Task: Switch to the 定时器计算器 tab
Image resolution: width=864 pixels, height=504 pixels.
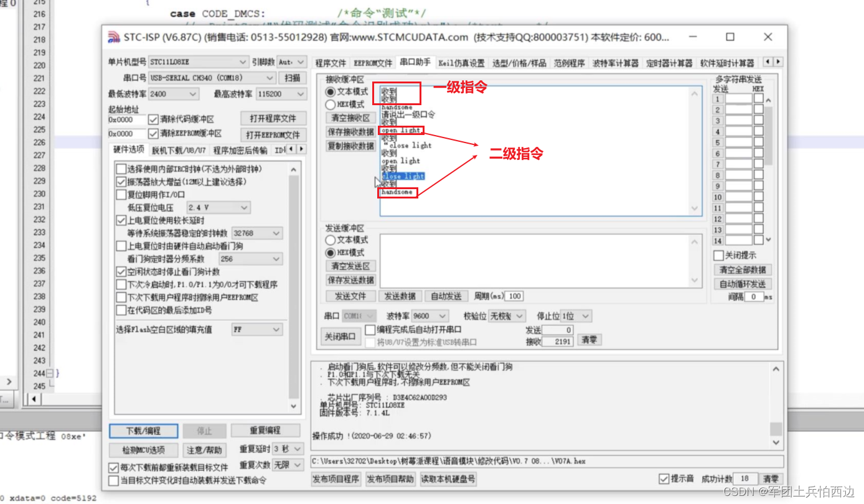Action: [x=669, y=63]
